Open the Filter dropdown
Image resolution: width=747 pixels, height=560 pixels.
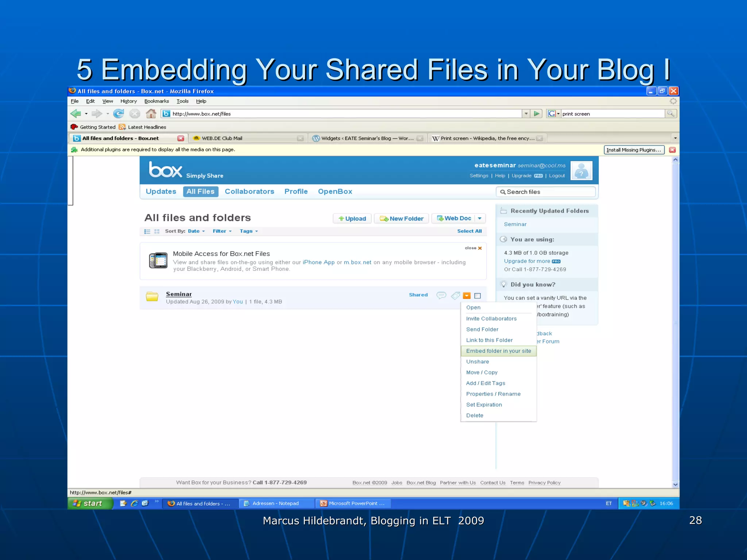click(222, 231)
